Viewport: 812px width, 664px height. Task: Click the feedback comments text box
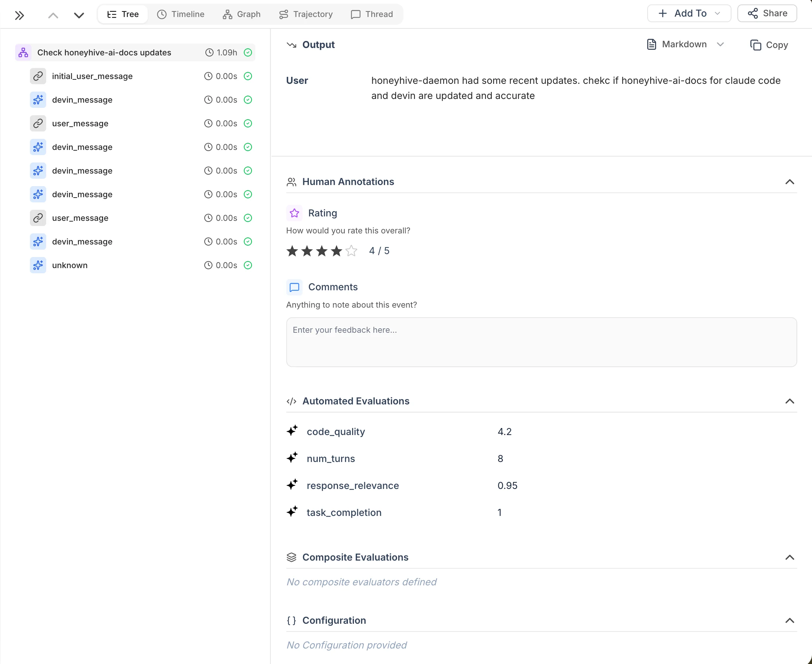(542, 342)
